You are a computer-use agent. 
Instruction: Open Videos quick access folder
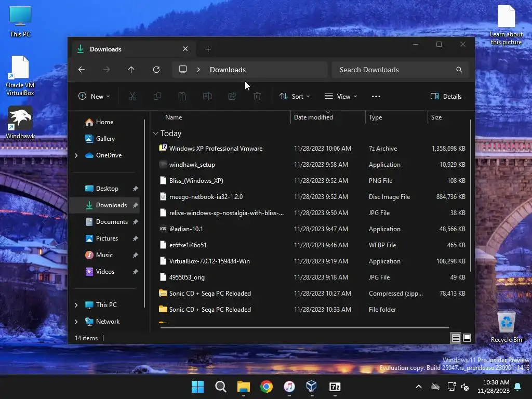click(105, 271)
